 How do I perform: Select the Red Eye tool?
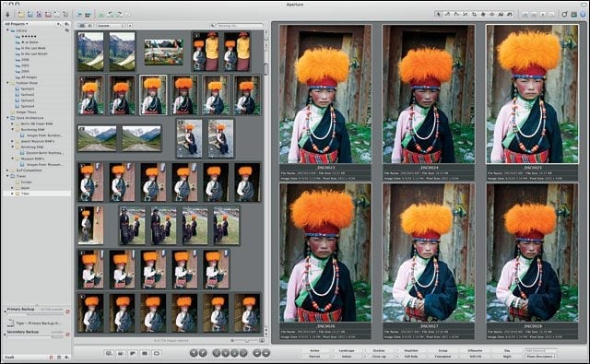(x=491, y=15)
